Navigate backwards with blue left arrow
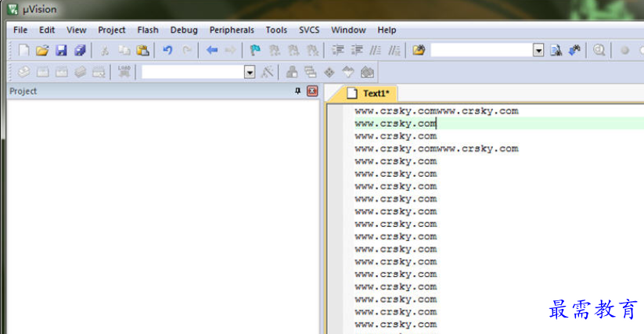The image size is (644, 334). point(212,51)
